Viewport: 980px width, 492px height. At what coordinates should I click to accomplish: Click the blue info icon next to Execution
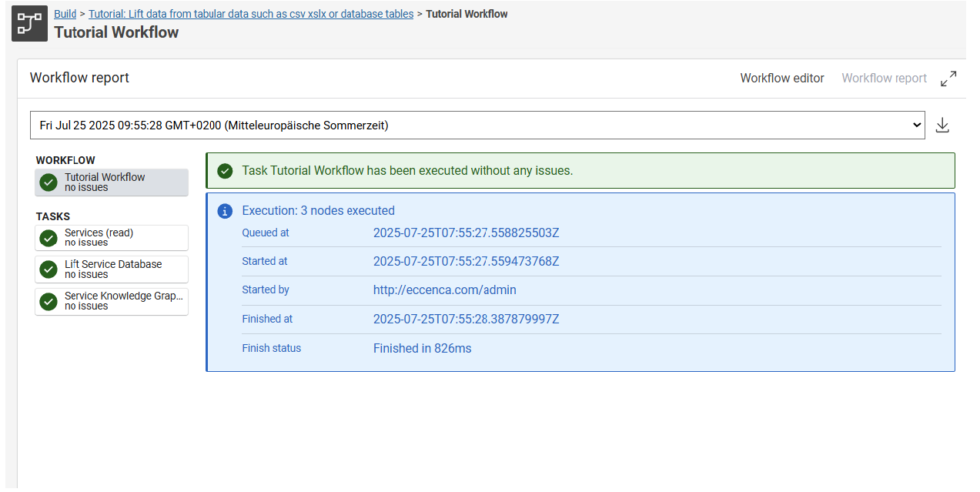225,211
